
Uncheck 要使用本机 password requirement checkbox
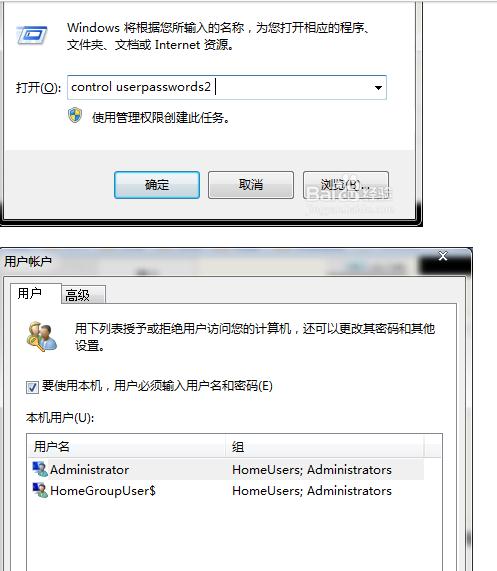[32, 387]
